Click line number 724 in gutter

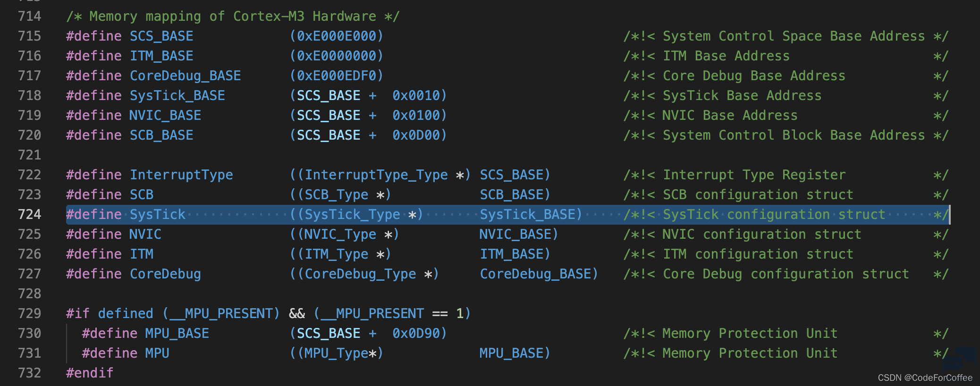(x=30, y=215)
